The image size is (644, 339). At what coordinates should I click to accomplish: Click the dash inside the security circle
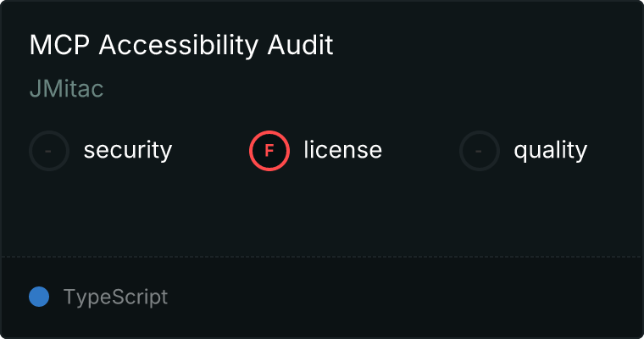(49, 151)
